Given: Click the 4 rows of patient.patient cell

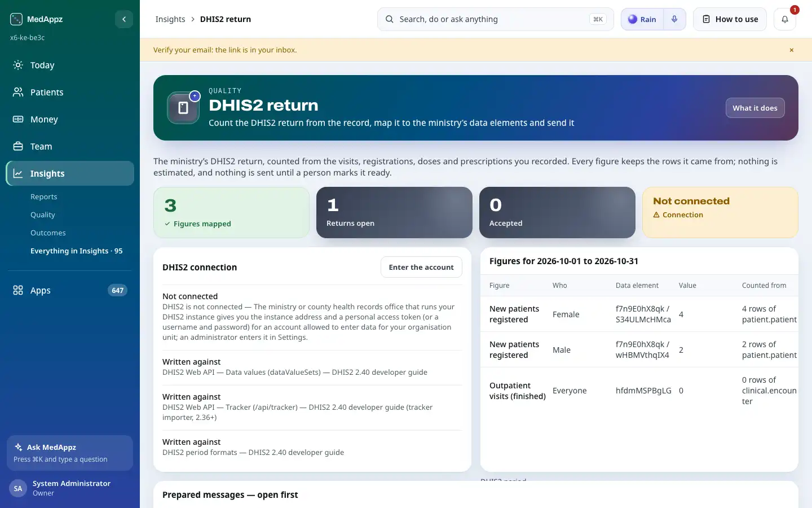Looking at the screenshot, I should tap(769, 314).
